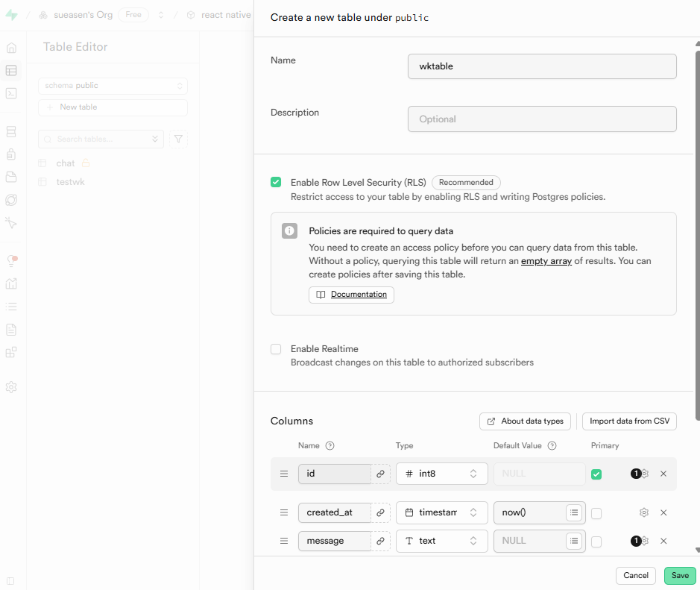Open the Logs list icon
The image size is (700, 590).
coord(11,307)
